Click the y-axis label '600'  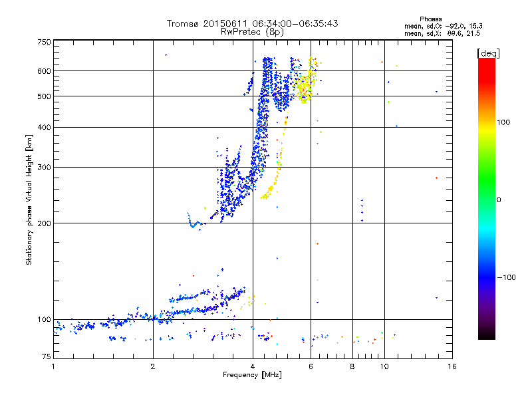[x=45, y=71]
